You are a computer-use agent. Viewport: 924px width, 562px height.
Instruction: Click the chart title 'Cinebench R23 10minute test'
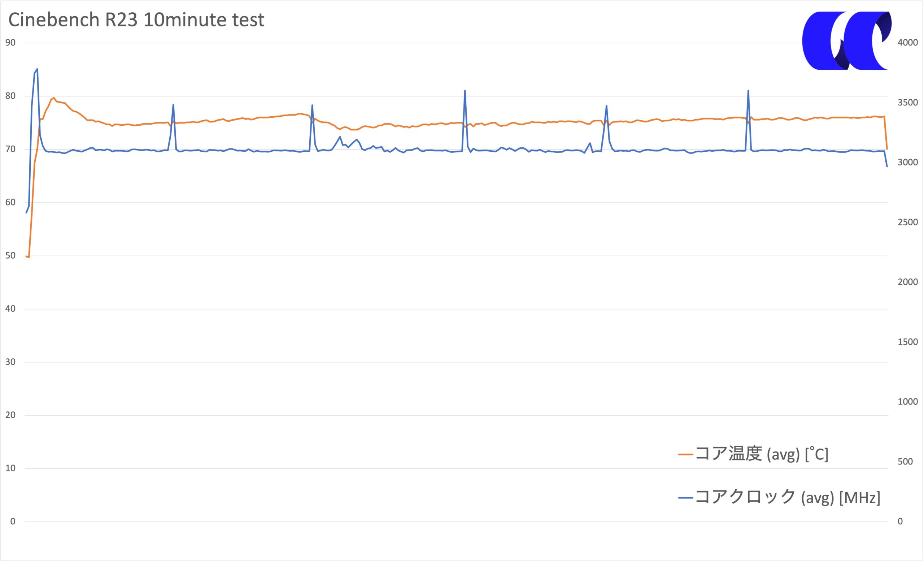[136, 20]
